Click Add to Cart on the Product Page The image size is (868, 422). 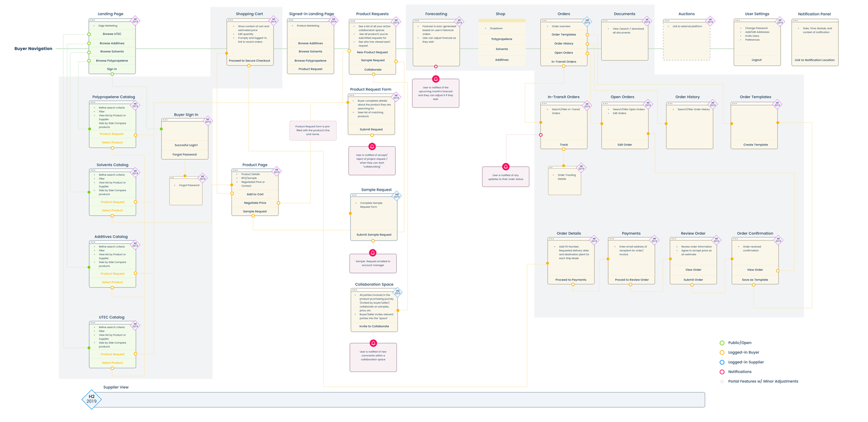255,194
